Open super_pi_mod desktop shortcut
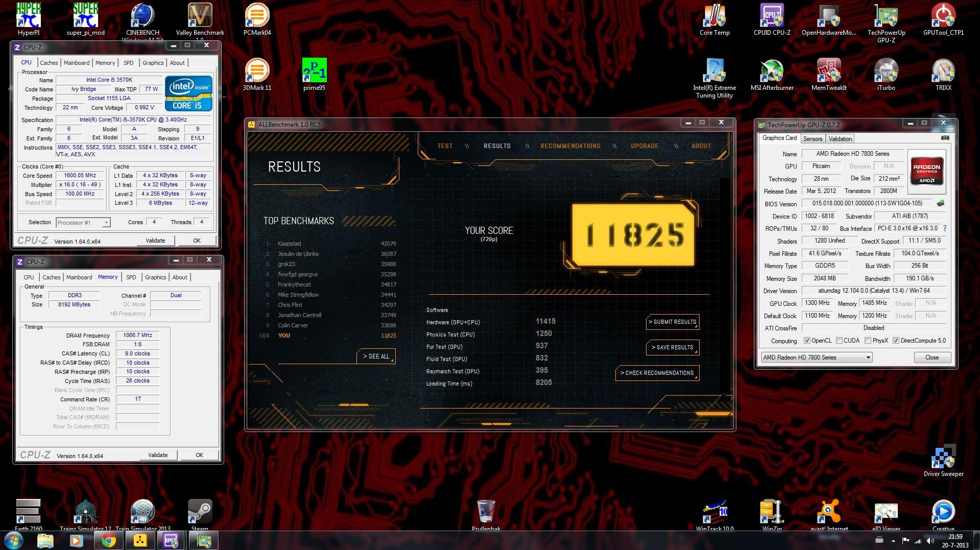Viewport: 980px width, 550px height. (x=86, y=19)
